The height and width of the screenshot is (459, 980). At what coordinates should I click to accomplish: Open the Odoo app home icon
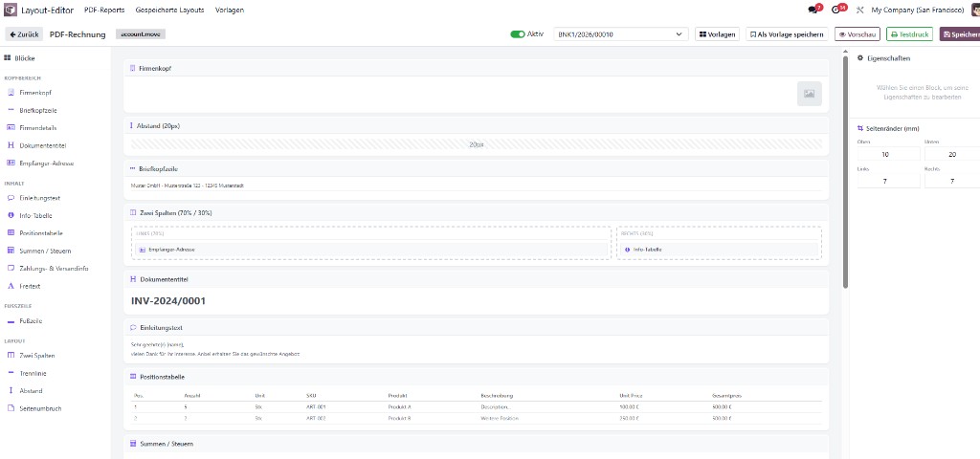click(11, 10)
